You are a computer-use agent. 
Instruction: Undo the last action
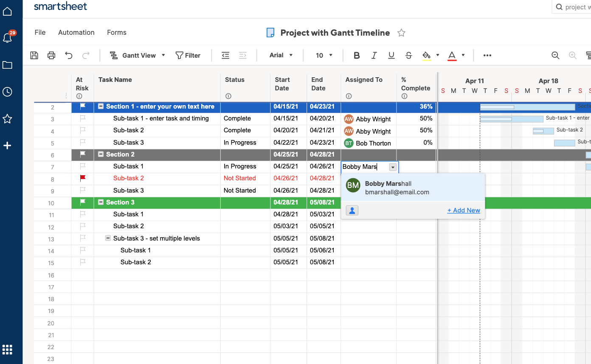(x=69, y=55)
